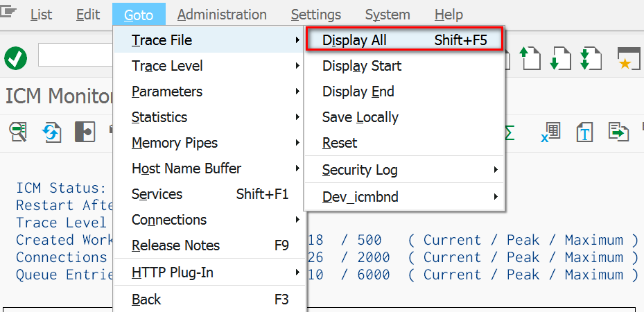The width and height of the screenshot is (644, 312).
Task: Click the maximum value 6000
Action: [374, 275]
